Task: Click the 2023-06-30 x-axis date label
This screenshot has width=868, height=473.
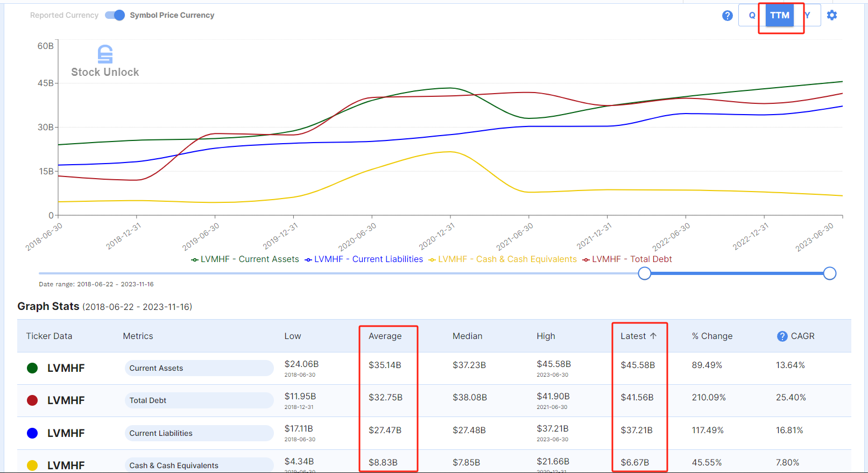Action: coord(814,237)
